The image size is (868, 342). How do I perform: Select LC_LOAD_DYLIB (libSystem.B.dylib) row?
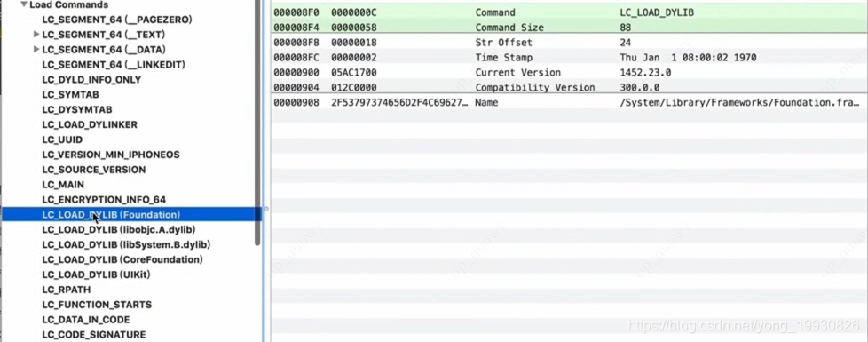126,244
